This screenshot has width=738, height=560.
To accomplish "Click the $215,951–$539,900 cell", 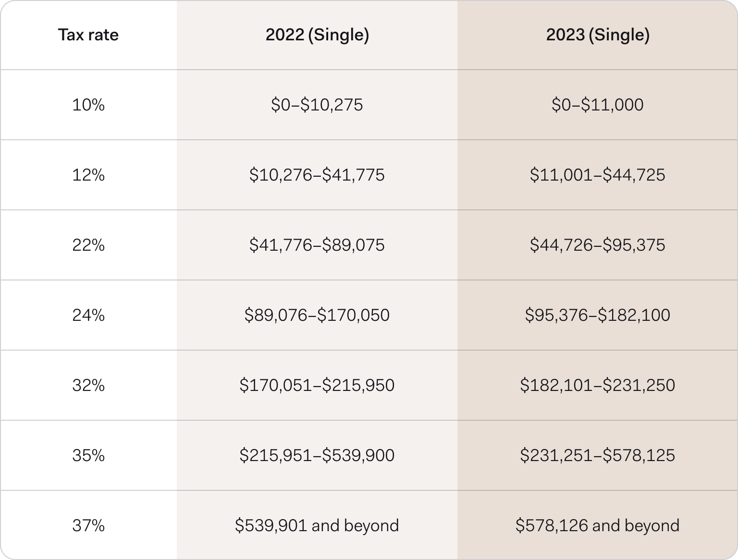I will click(x=317, y=455).
